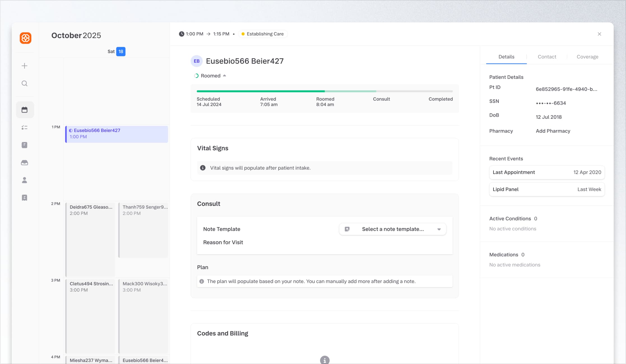The width and height of the screenshot is (626, 364).
Task: Open the Last Appointment event card
Action: click(547, 172)
